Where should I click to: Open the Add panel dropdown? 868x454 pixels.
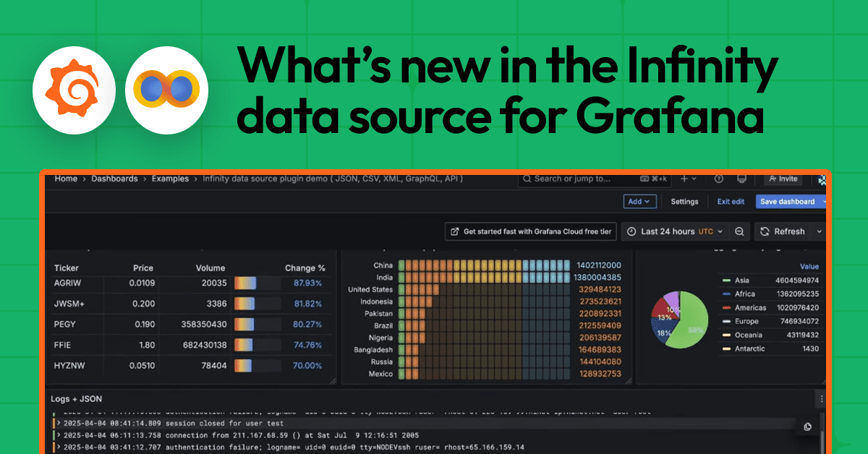[639, 202]
